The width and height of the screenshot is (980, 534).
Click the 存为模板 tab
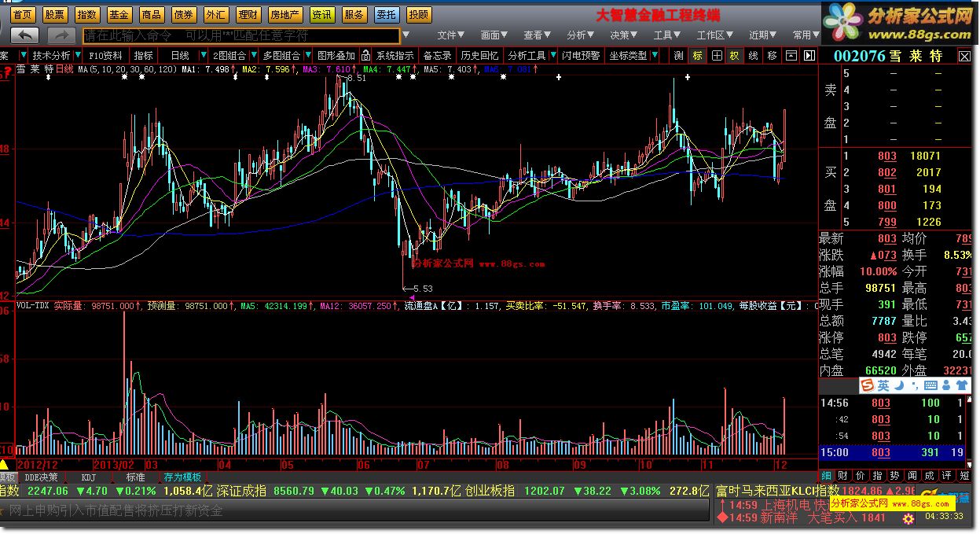click(182, 477)
